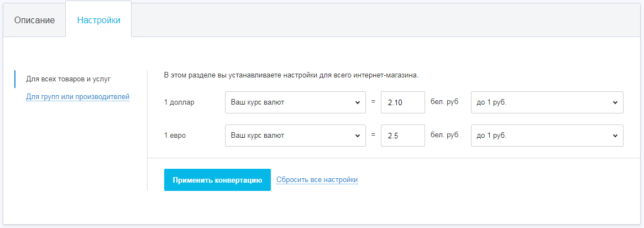Click 'бел. руб' label in dollar row

point(444,102)
